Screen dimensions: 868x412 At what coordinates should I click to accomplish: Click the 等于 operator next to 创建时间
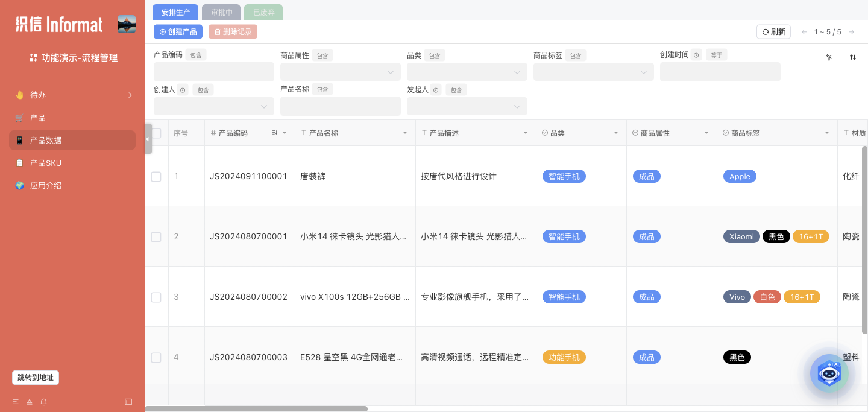click(717, 55)
